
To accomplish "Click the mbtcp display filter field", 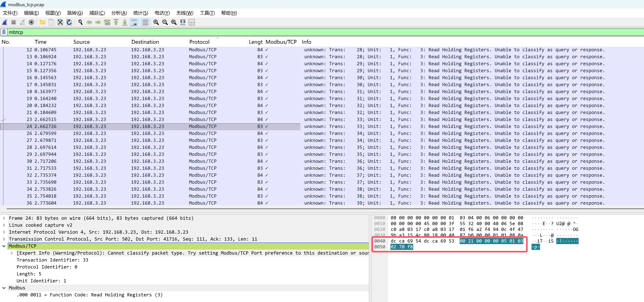I will (x=325, y=32).
